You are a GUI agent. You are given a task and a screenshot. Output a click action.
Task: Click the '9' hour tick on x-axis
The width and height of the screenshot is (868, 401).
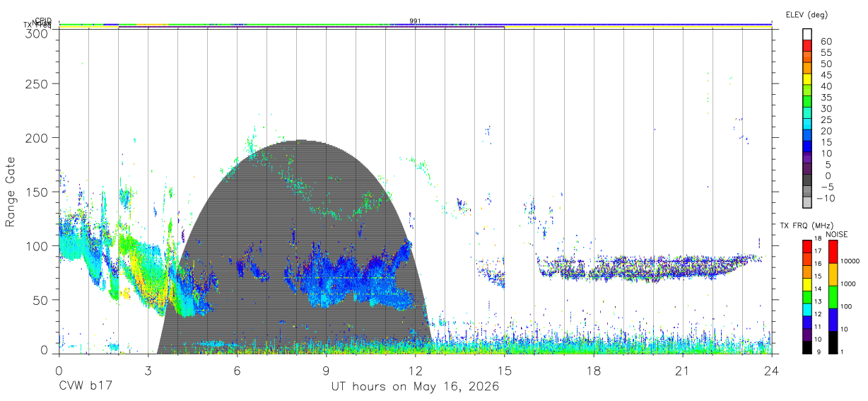(327, 371)
